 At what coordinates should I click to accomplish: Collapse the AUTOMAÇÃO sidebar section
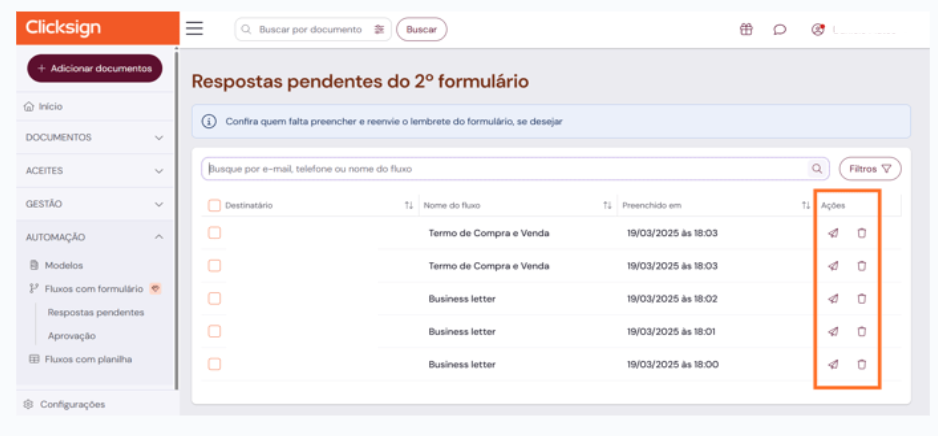[159, 237]
